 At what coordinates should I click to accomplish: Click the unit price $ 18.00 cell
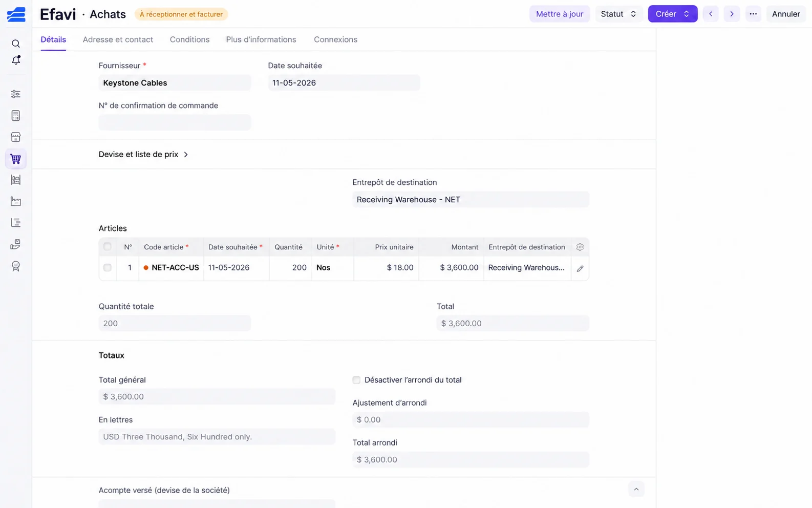pos(387,268)
